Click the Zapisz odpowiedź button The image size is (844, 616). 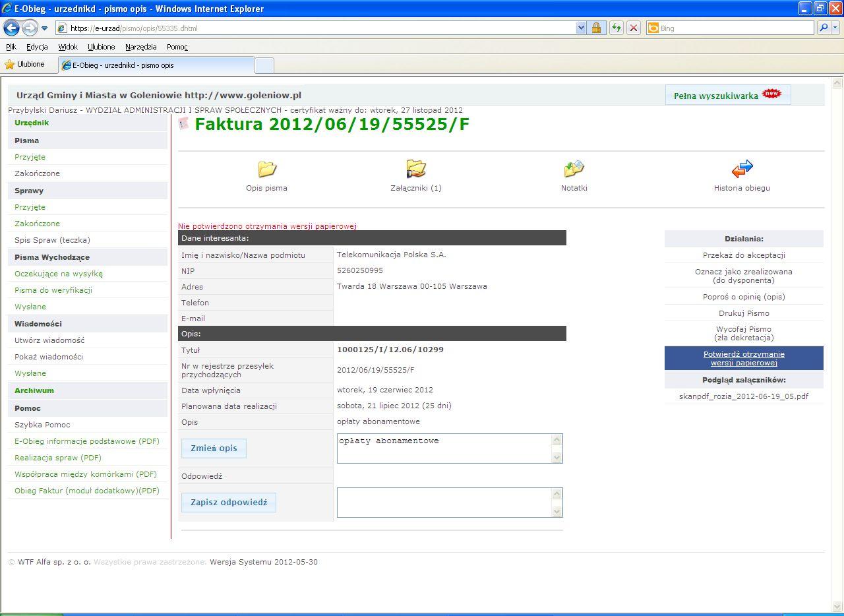click(229, 503)
